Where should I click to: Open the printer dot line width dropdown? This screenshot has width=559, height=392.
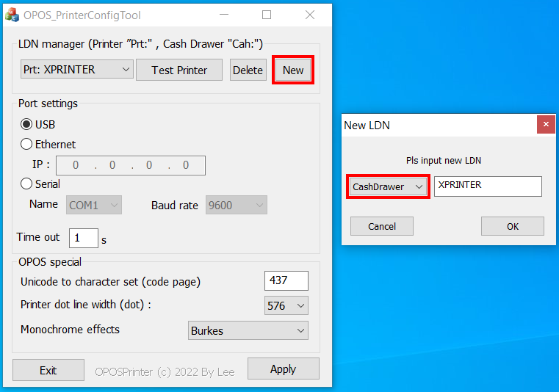pos(286,305)
